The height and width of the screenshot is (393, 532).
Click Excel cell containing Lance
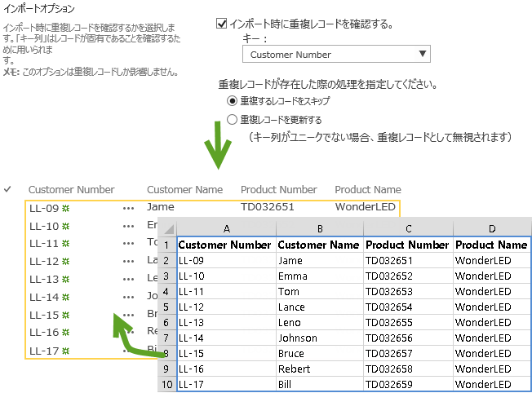(x=320, y=307)
